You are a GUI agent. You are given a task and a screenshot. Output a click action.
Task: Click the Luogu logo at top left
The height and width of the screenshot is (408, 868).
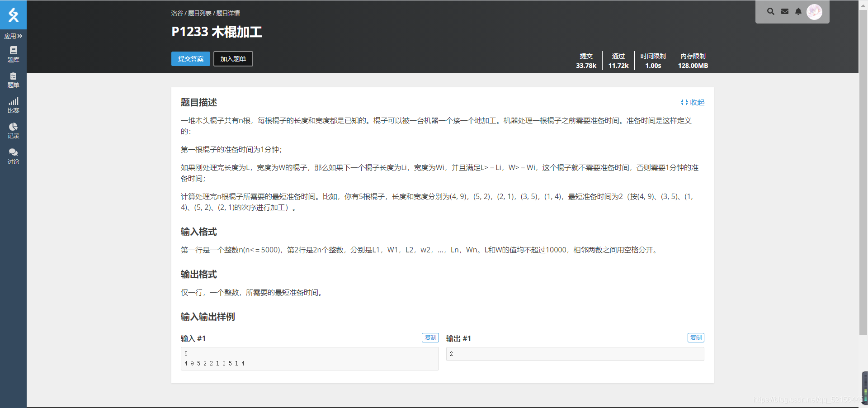pyautogui.click(x=13, y=14)
